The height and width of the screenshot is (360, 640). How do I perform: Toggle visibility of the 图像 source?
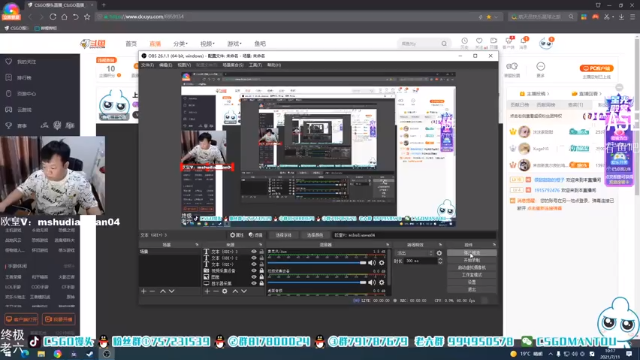(x=254, y=277)
